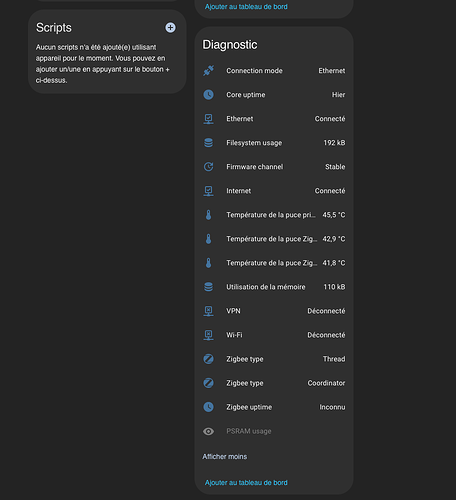The width and height of the screenshot is (456, 500).
Task: Click top Ajouter au tableau de bord link
Action: click(246, 7)
